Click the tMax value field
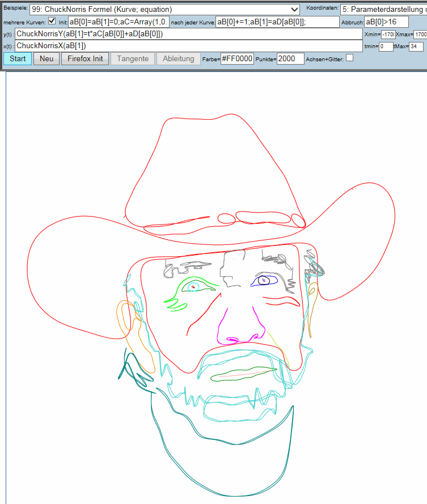 click(x=416, y=46)
